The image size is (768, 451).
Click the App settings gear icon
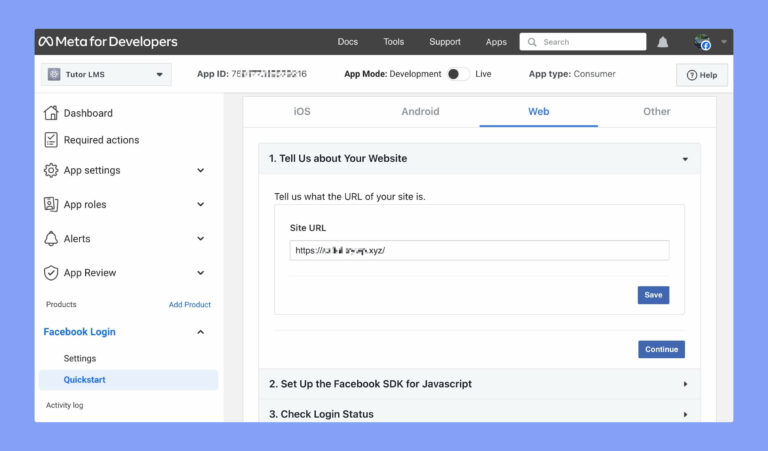[51, 170]
